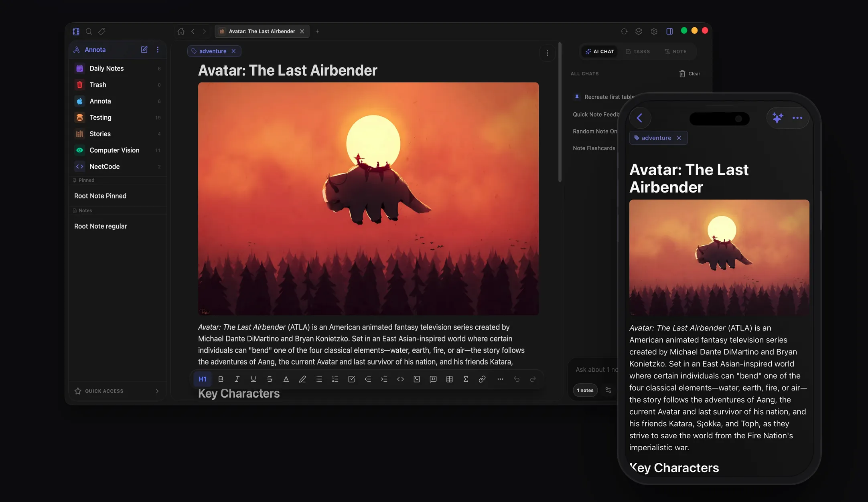Toggle bold formatting
This screenshot has height=502, width=868.
click(x=221, y=379)
